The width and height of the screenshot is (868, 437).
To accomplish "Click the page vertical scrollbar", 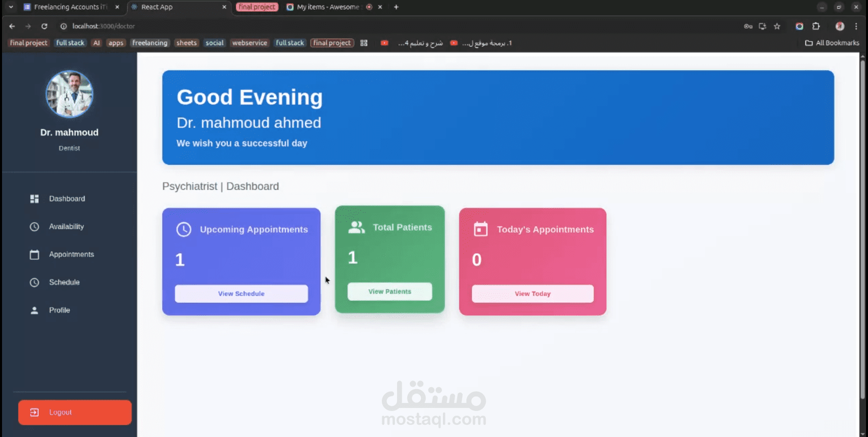I will tap(862, 229).
